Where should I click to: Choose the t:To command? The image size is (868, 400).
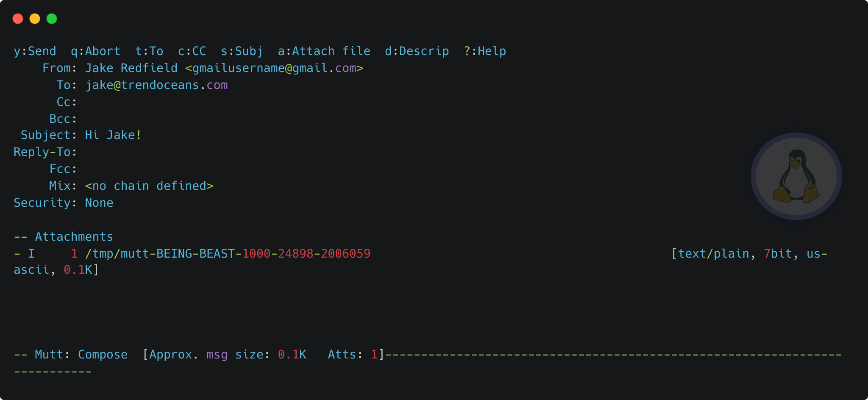tap(149, 51)
